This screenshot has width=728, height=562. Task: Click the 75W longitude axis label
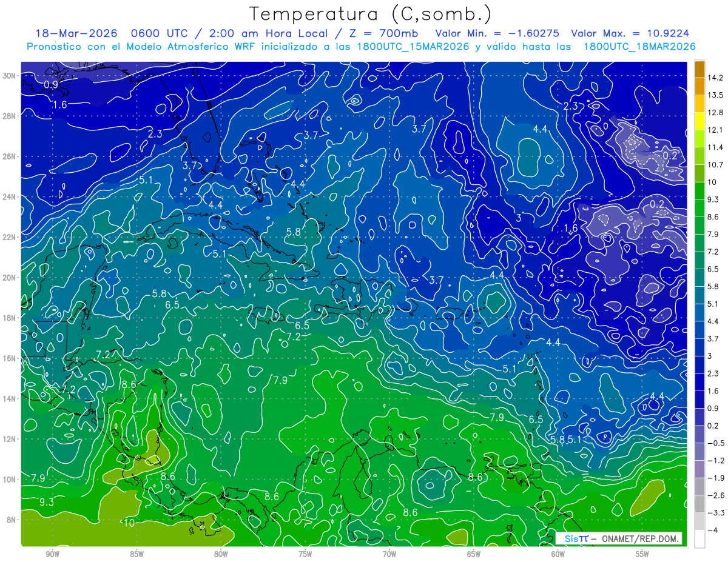(305, 554)
